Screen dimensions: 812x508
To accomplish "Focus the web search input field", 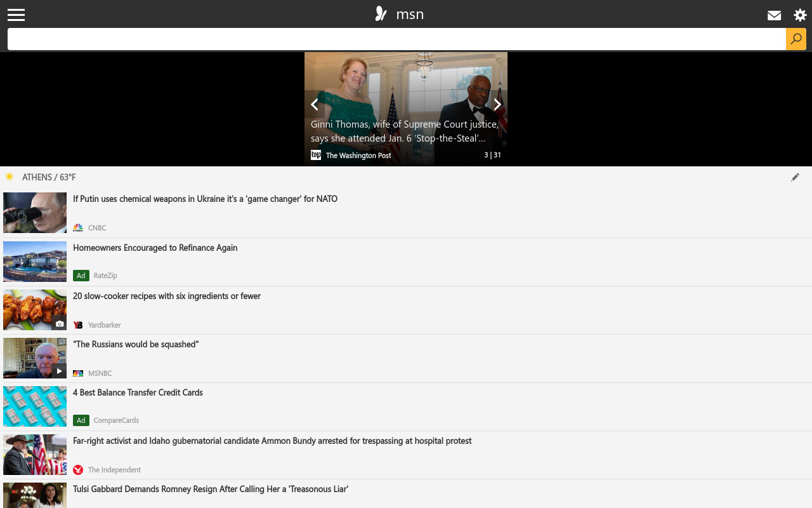I will click(396, 39).
